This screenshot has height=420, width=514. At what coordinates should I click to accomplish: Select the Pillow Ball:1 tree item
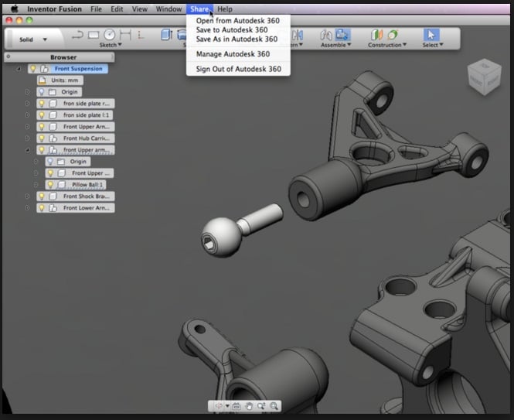point(76,184)
